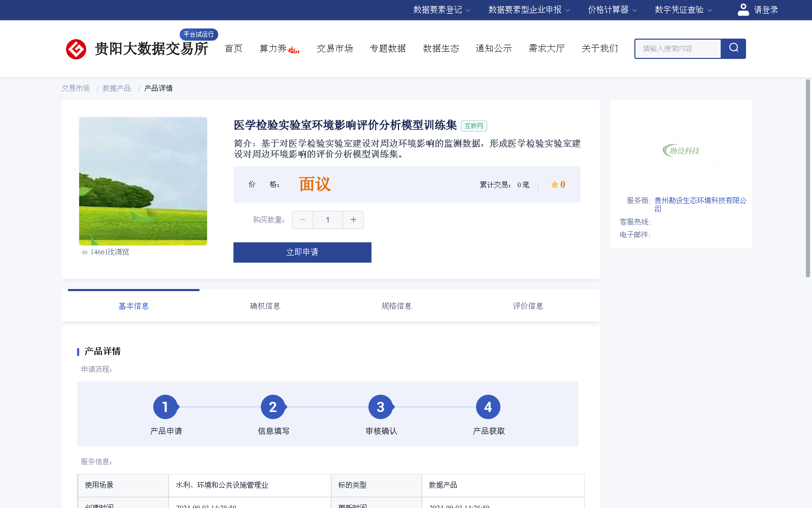812x508 pixels.
Task: Click step 1 产品申请 circle
Action: click(x=165, y=407)
